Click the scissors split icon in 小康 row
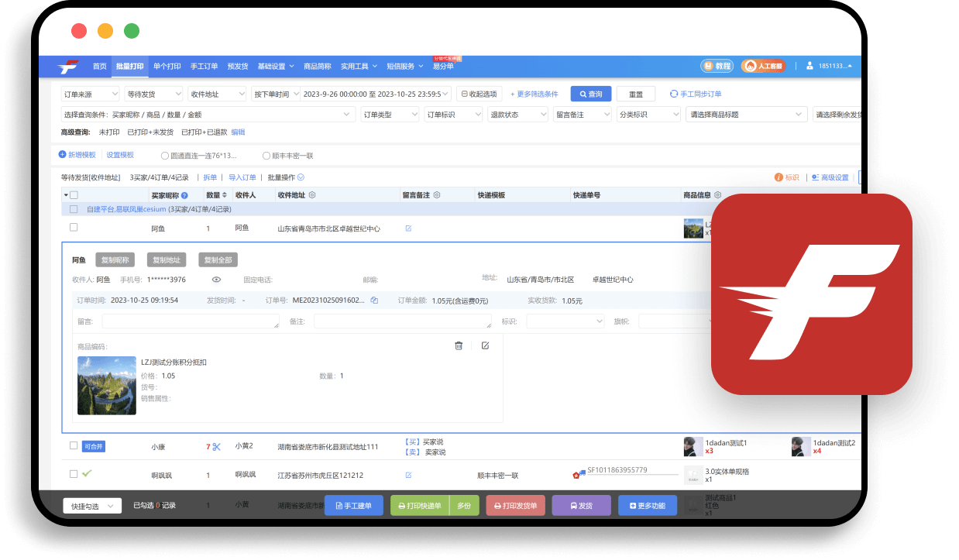 217,447
